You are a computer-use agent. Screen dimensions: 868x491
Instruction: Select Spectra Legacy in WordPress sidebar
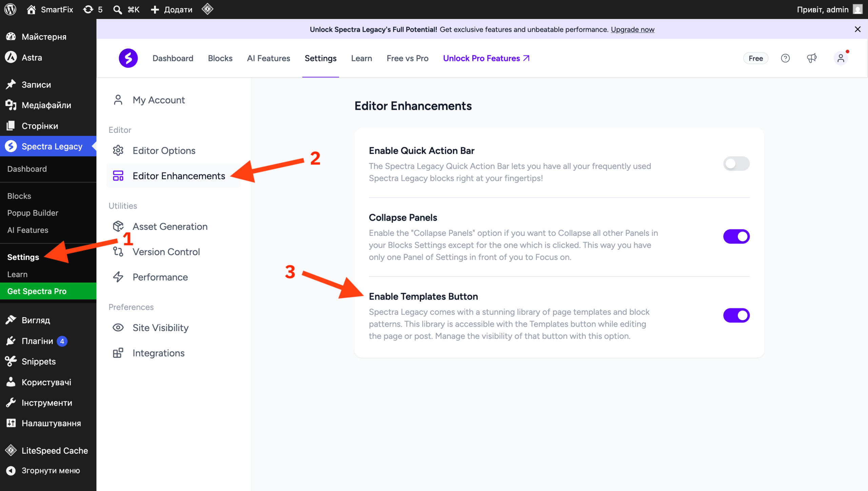point(48,146)
